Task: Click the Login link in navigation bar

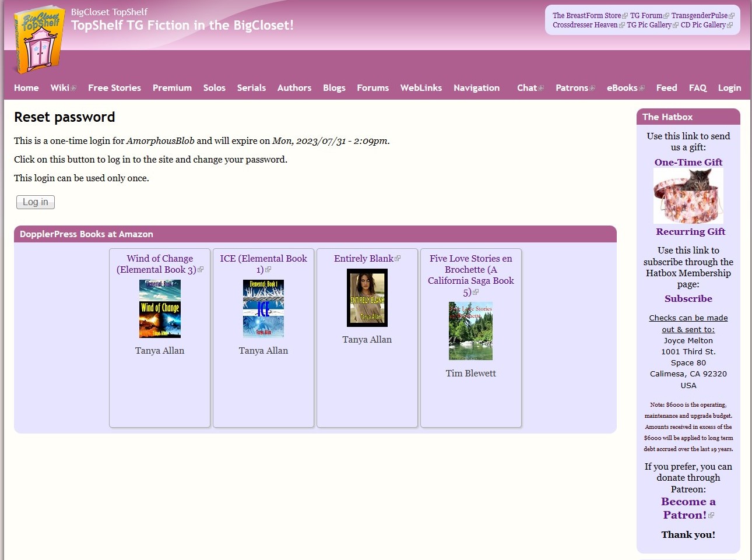Action: point(729,88)
